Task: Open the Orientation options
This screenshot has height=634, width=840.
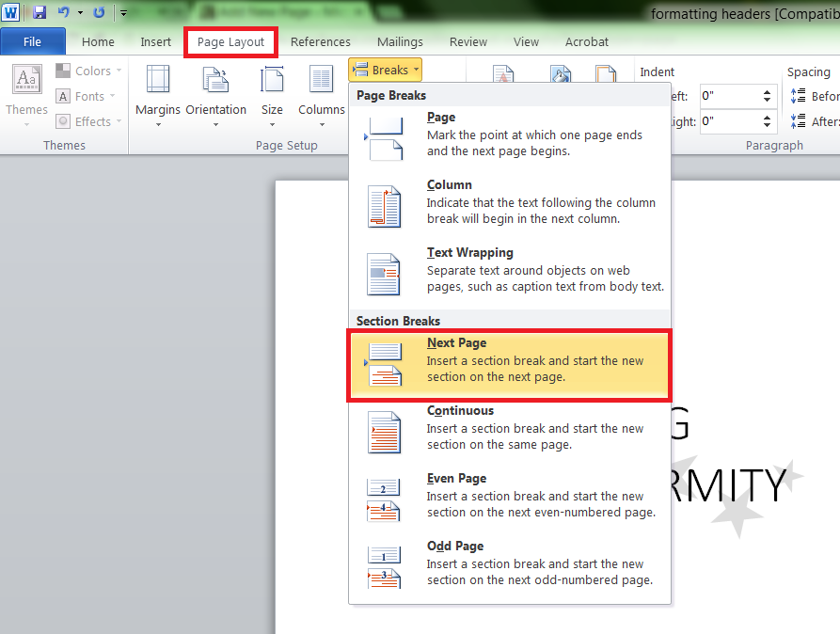Action: [x=215, y=92]
